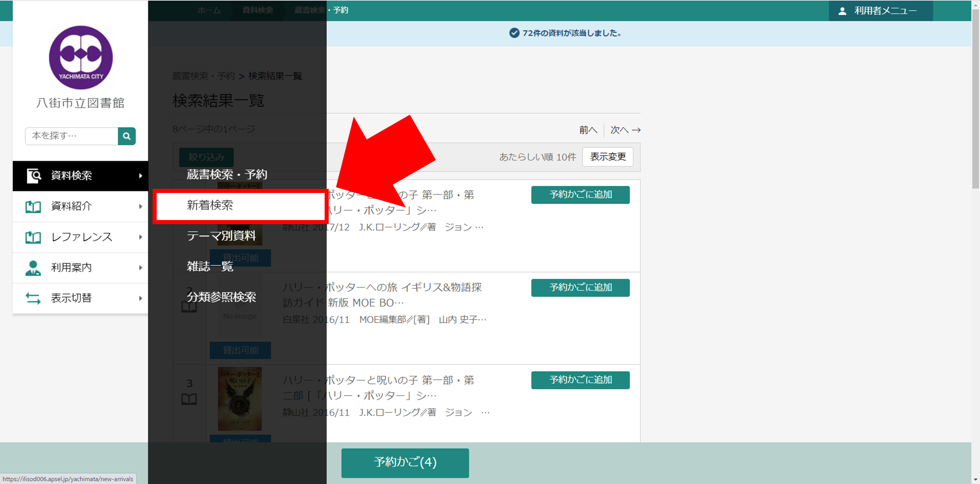Open the 表示切替 sidebar menu item
The width and height of the screenshot is (980, 484).
tap(80, 298)
